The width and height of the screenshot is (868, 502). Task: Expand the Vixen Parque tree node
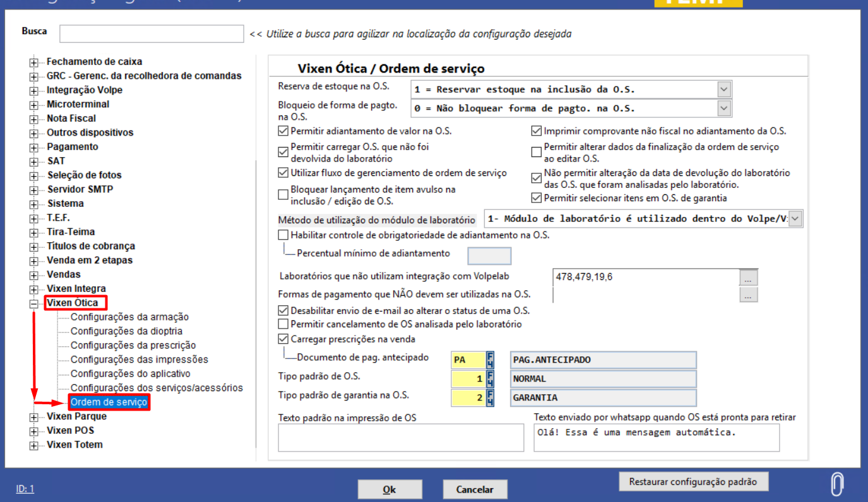tap(34, 417)
